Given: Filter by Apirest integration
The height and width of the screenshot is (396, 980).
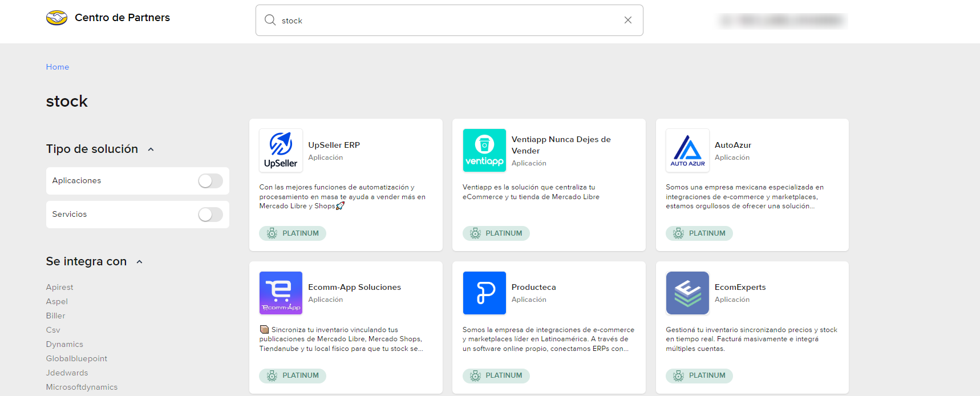Looking at the screenshot, I should tap(59, 287).
